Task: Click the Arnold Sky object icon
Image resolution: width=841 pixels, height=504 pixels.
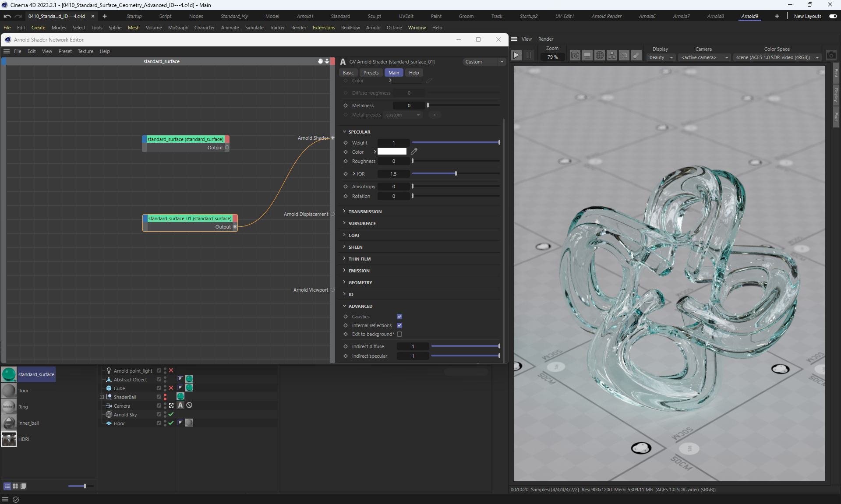Action: tap(109, 415)
